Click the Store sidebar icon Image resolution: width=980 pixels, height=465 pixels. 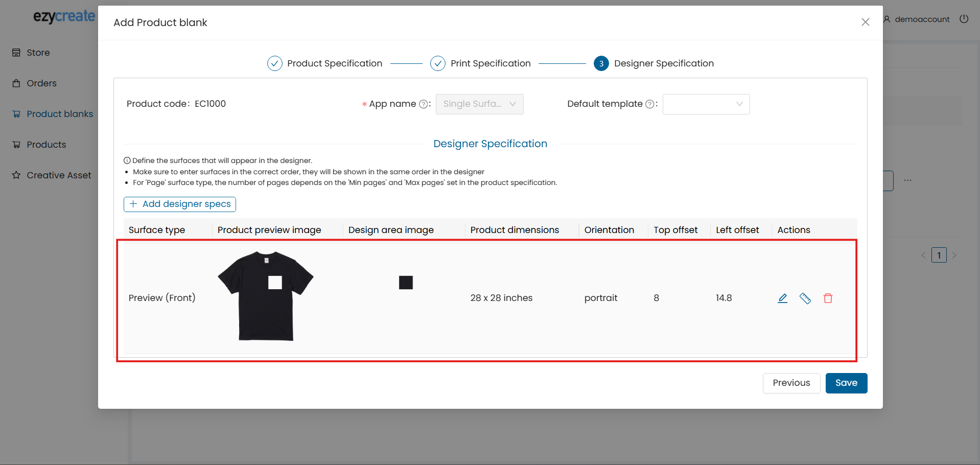pos(16,53)
